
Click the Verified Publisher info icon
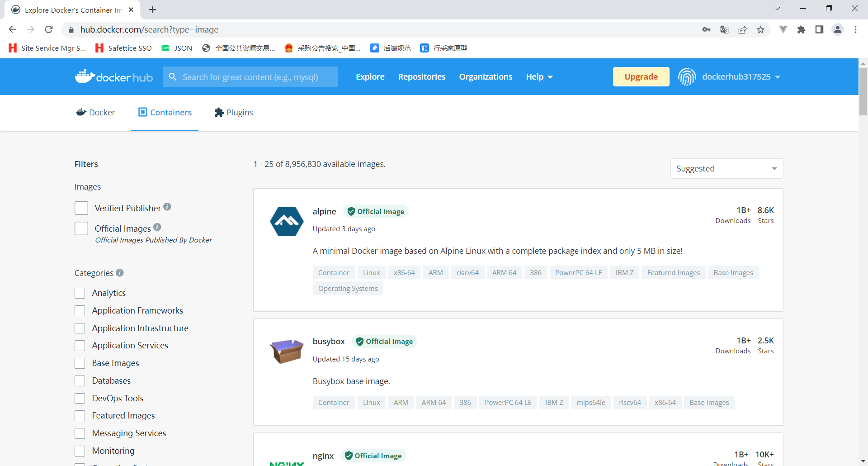167,207
